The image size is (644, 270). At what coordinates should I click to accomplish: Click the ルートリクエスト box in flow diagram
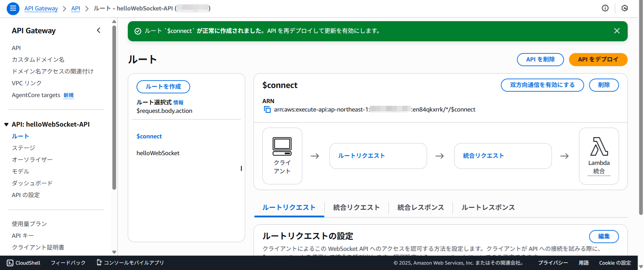(378, 156)
